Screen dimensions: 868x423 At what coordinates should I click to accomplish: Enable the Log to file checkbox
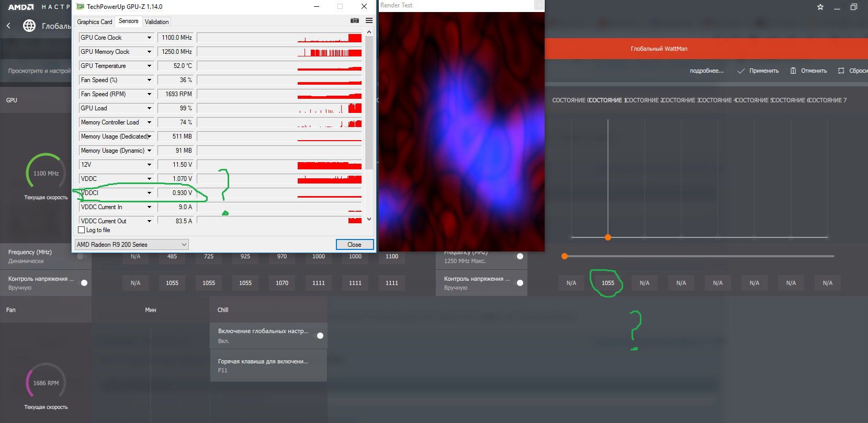tap(82, 230)
